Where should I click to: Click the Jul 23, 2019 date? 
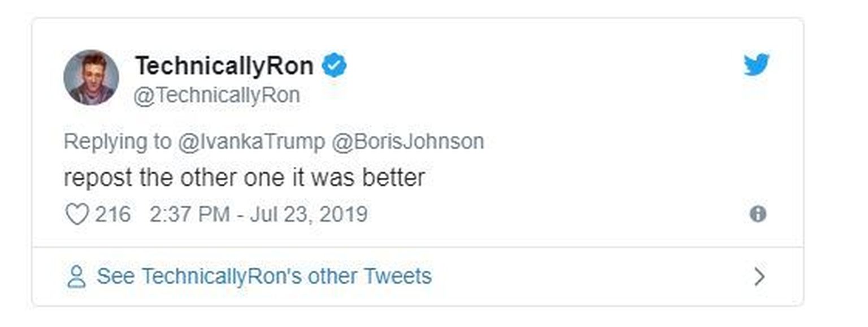click(x=308, y=215)
